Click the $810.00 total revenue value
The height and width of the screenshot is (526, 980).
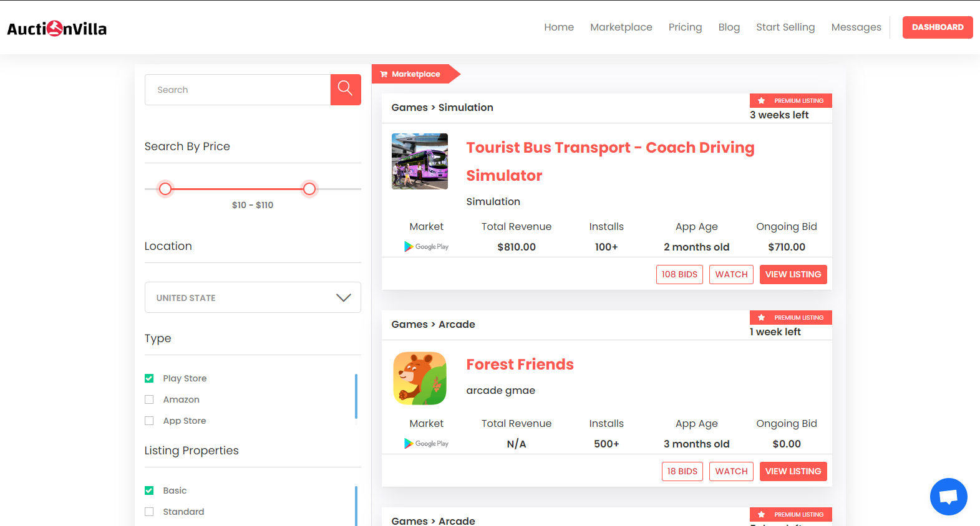pyautogui.click(x=517, y=247)
